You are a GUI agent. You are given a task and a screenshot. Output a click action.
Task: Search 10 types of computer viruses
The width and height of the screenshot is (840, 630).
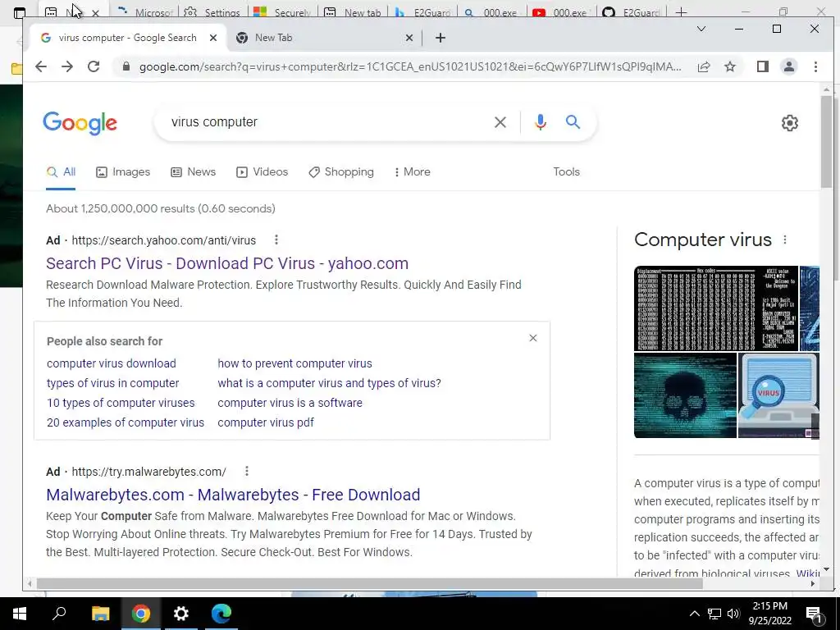(121, 403)
